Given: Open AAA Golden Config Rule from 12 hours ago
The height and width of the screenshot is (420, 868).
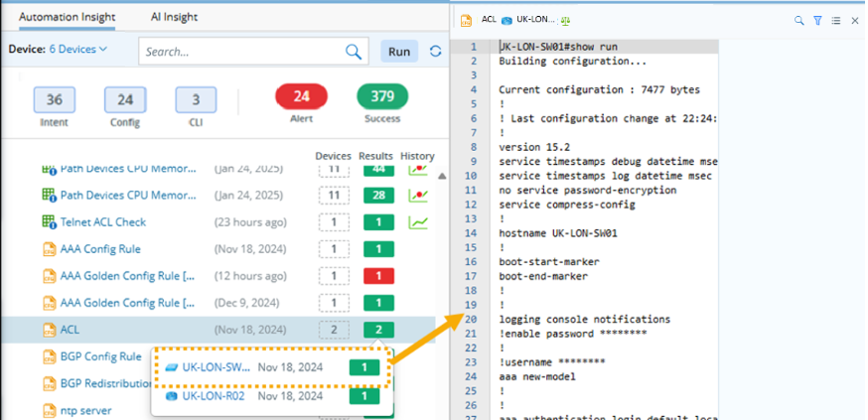Looking at the screenshot, I should click(x=127, y=276).
